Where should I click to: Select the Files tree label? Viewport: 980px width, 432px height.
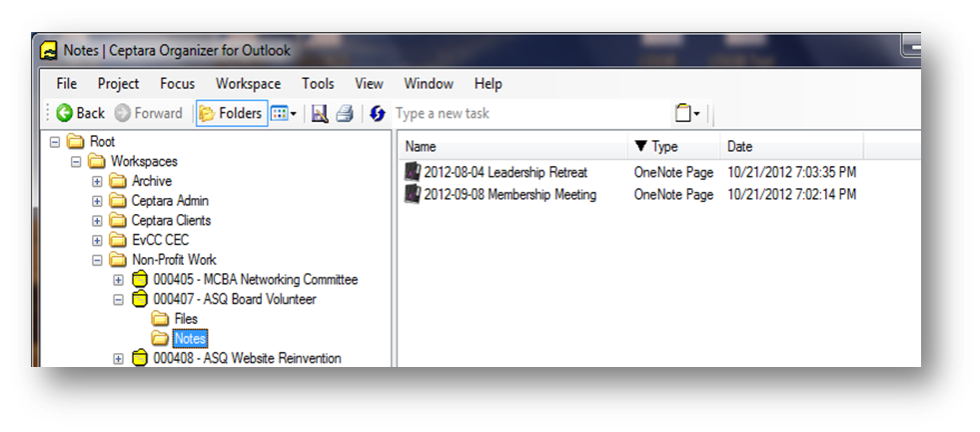click(186, 319)
